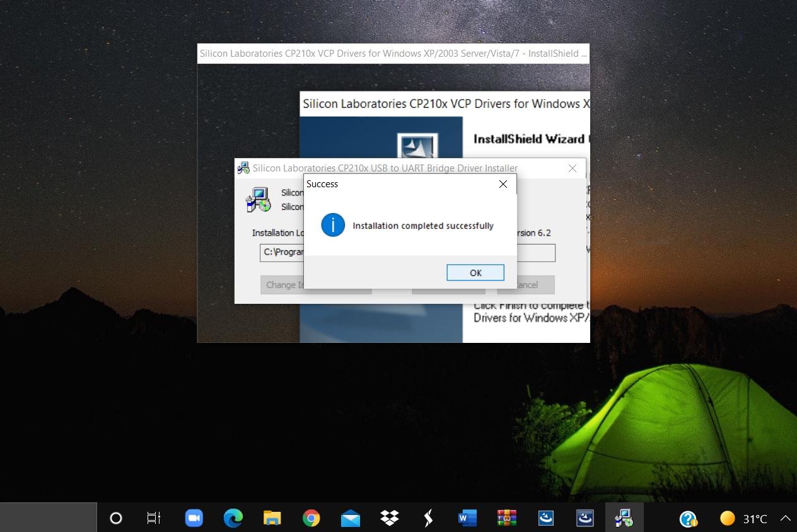The height and width of the screenshot is (532, 797).
Task: Open Google Chrome from the taskbar
Action: (x=311, y=518)
